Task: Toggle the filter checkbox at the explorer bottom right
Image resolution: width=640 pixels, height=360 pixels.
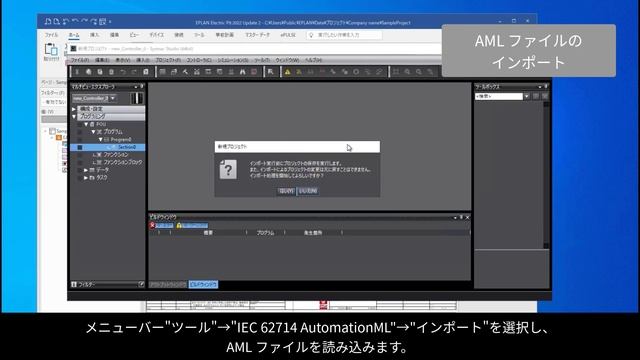Action: point(141,284)
